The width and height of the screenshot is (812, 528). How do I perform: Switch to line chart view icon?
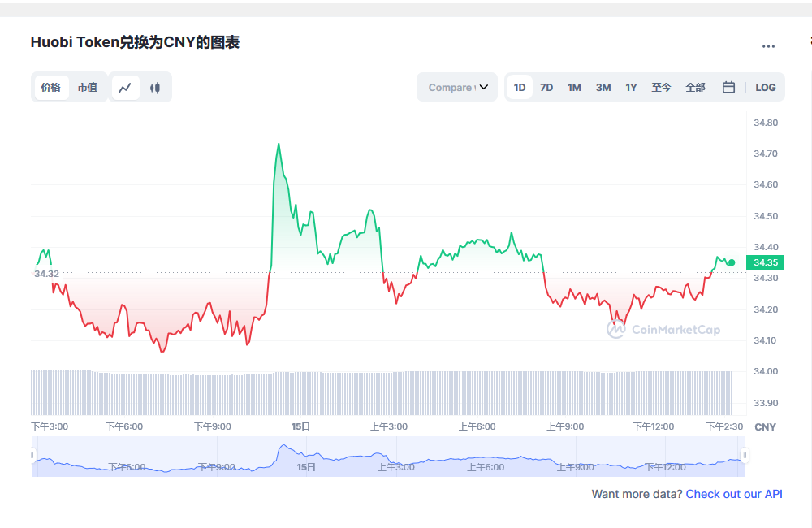[x=125, y=88]
